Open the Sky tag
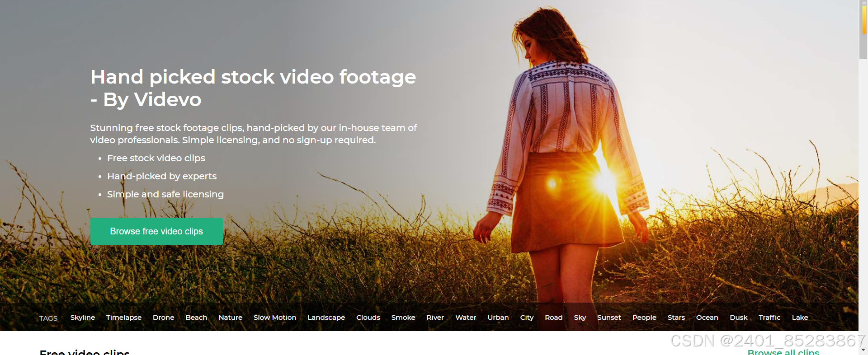Viewport: 868px width, 355px height. (580, 318)
